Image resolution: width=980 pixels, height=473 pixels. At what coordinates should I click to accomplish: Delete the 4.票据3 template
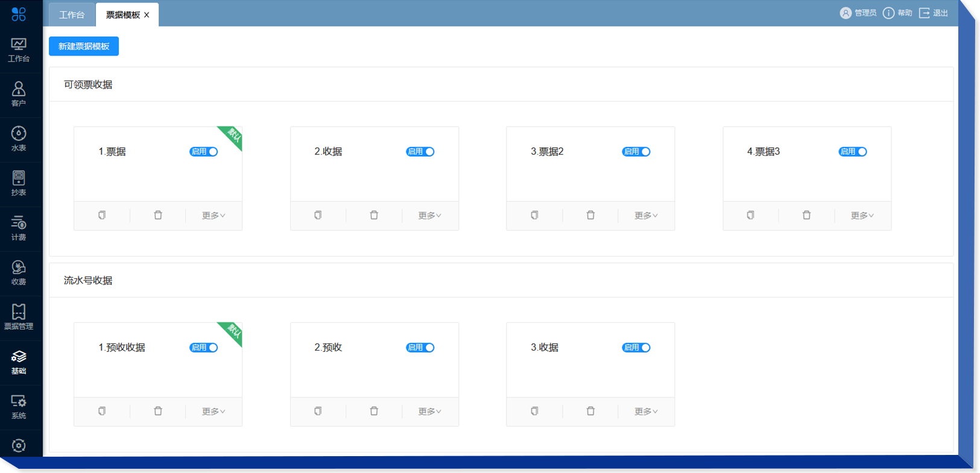tap(806, 215)
